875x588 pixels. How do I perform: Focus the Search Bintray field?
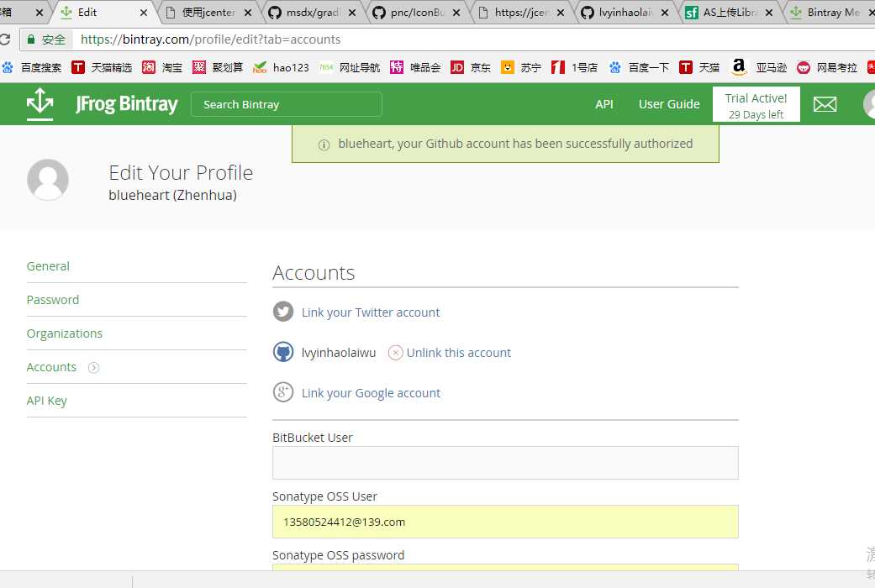pos(287,104)
